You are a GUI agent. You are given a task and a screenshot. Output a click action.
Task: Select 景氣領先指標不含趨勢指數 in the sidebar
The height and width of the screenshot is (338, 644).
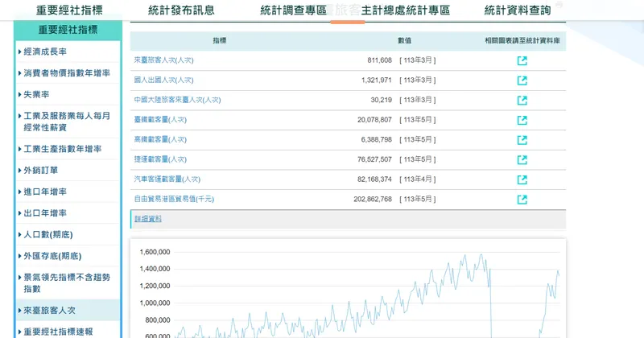click(68, 283)
